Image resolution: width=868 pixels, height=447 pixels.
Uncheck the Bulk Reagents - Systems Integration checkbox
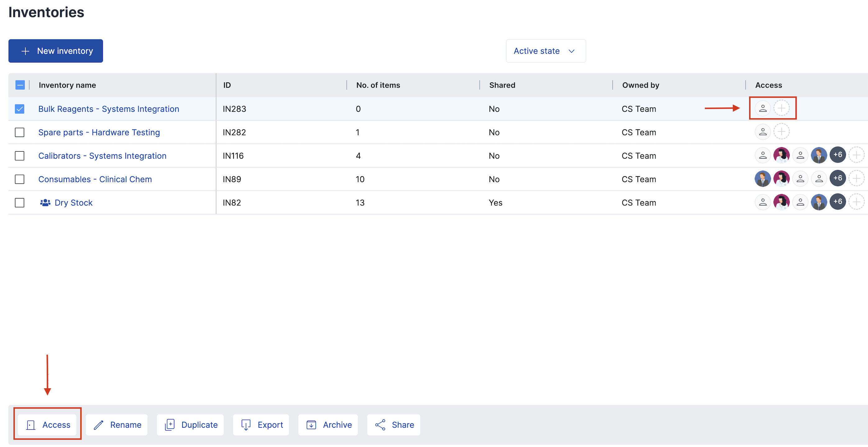[20, 108]
